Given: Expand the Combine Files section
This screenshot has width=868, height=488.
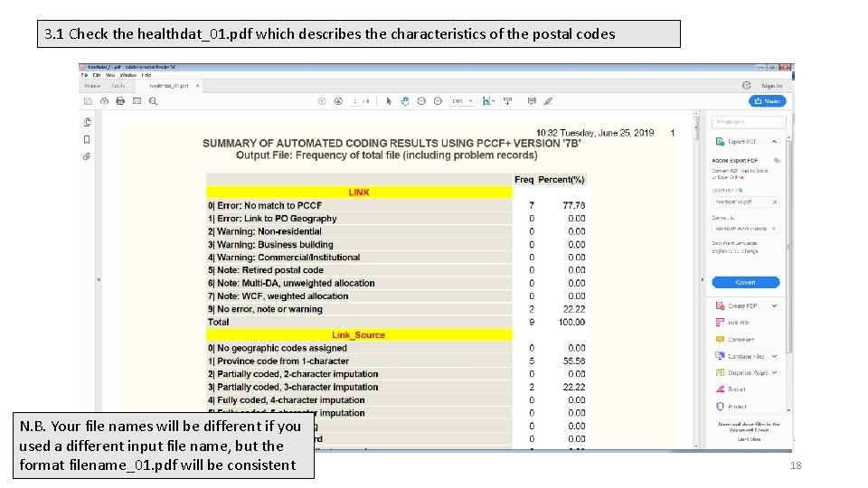Looking at the screenshot, I should coord(774,356).
